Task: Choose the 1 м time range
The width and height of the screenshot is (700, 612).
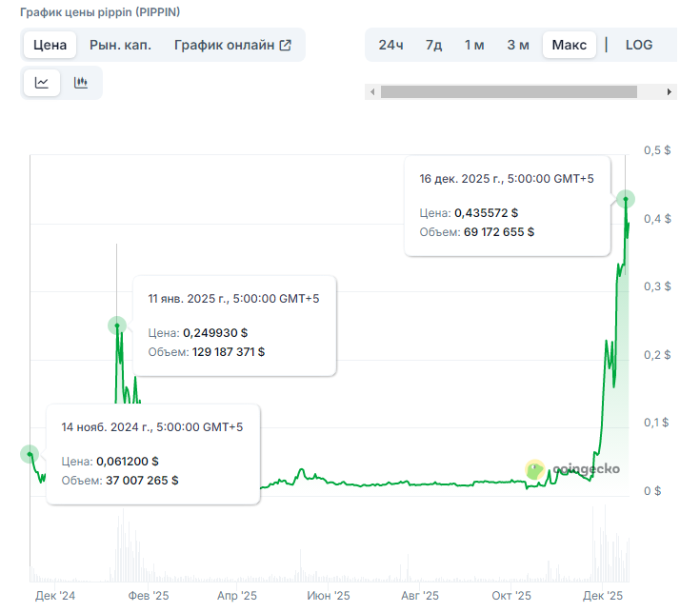Action: tap(474, 45)
